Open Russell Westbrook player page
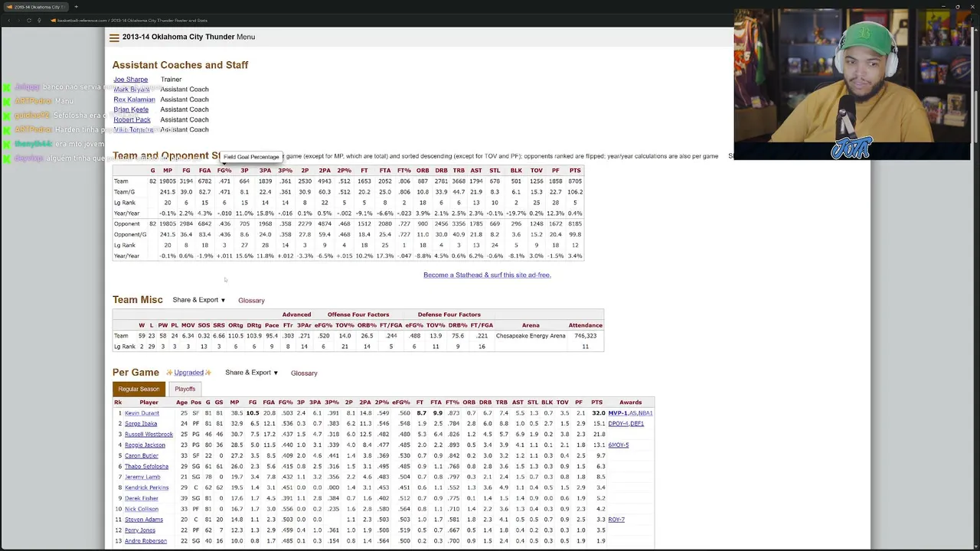 pos(149,434)
